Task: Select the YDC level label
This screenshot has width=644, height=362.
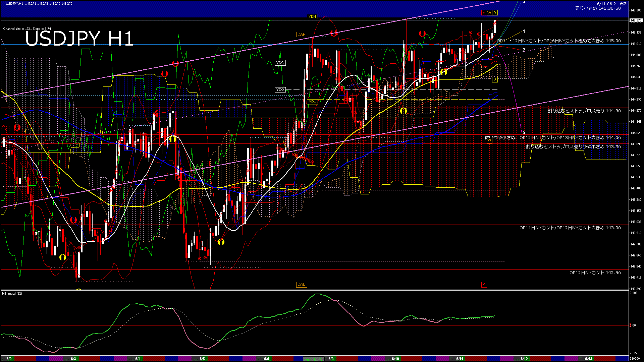Action: 280,63
